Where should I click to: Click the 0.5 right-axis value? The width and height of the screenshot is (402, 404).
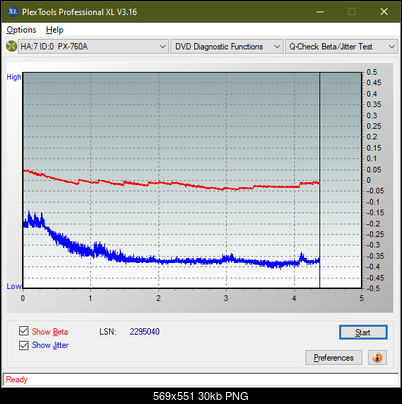point(372,72)
